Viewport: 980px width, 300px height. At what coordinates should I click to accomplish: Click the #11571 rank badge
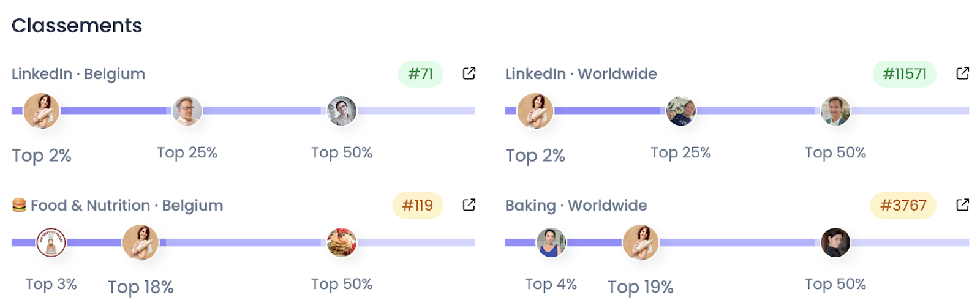coord(904,74)
